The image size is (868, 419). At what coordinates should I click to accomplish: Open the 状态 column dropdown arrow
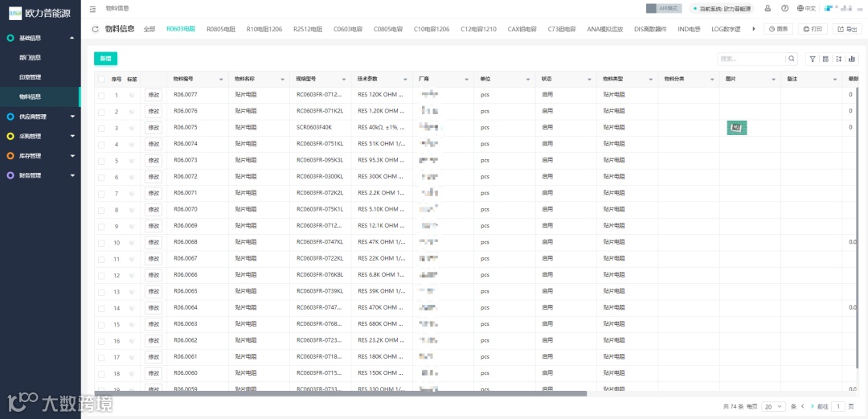pyautogui.click(x=590, y=80)
